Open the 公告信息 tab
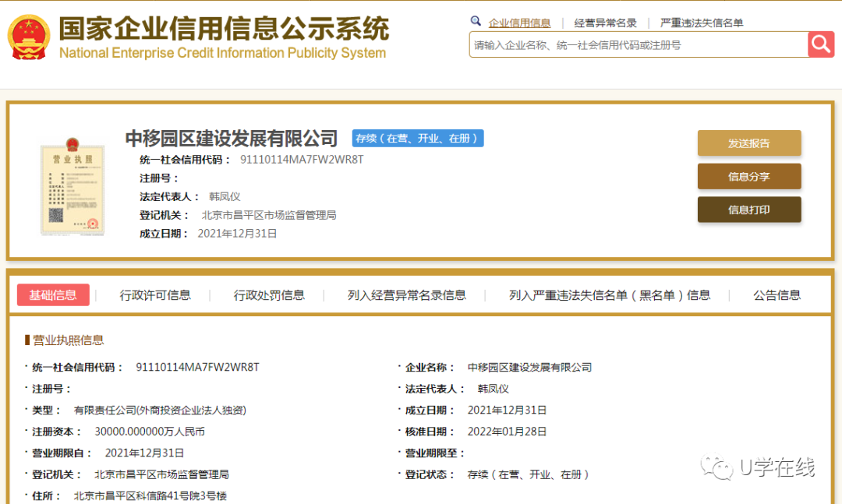The height and width of the screenshot is (504, 842). pyautogui.click(x=777, y=295)
